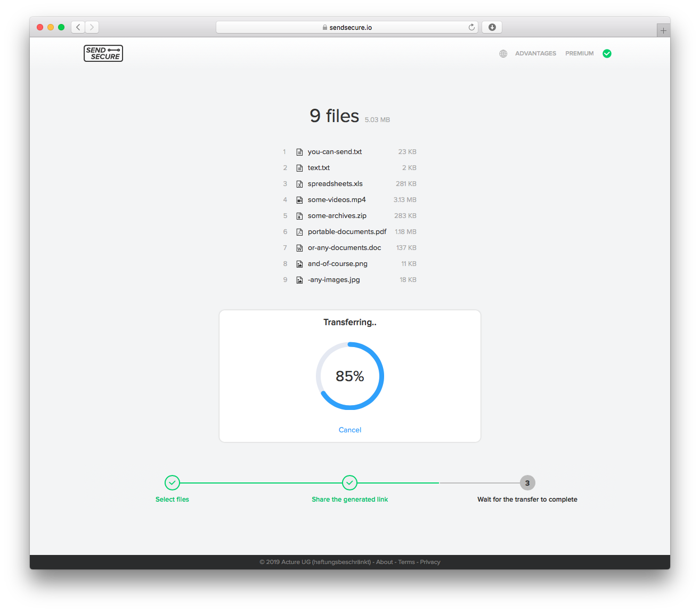
Task: Click the completed Select files step circle
Action: pos(172,482)
